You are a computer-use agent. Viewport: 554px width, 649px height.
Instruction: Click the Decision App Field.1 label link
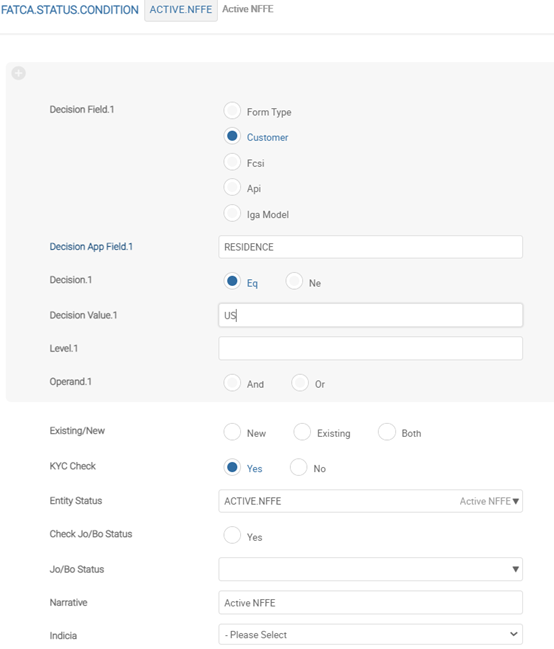[91, 247]
